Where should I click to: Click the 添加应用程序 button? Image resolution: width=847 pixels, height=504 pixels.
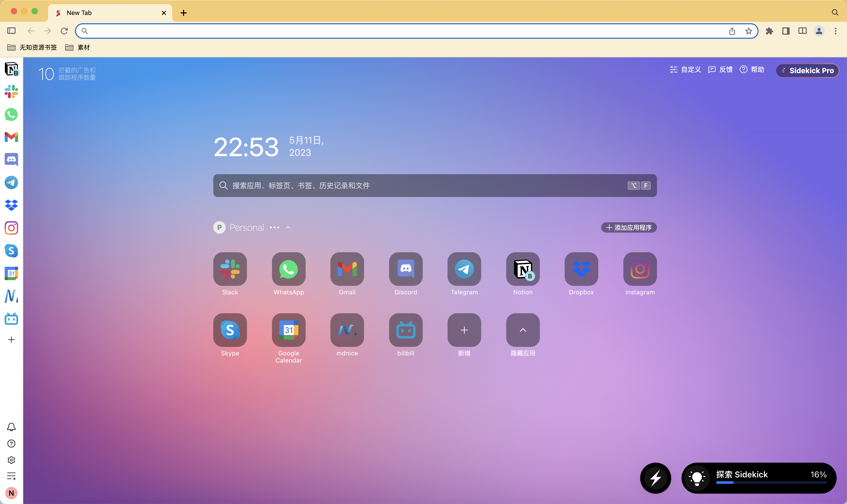click(x=629, y=227)
